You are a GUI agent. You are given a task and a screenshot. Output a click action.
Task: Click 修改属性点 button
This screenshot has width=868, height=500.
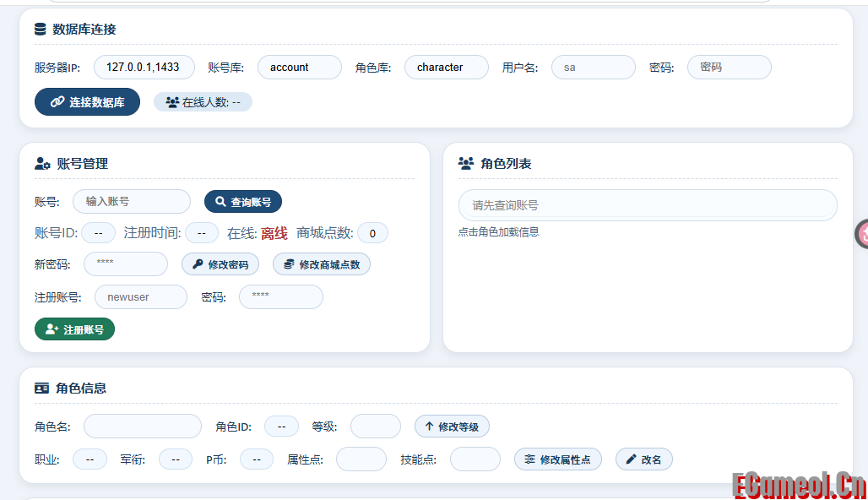point(558,459)
